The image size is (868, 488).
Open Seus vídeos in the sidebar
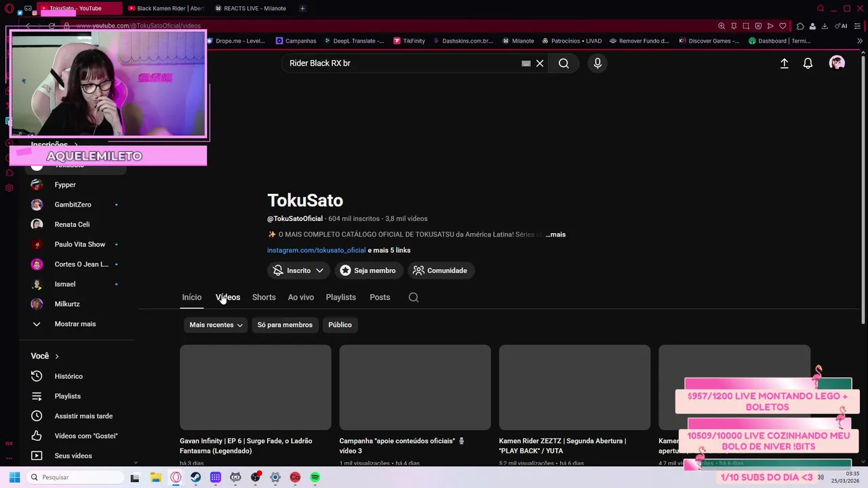tap(73, 455)
